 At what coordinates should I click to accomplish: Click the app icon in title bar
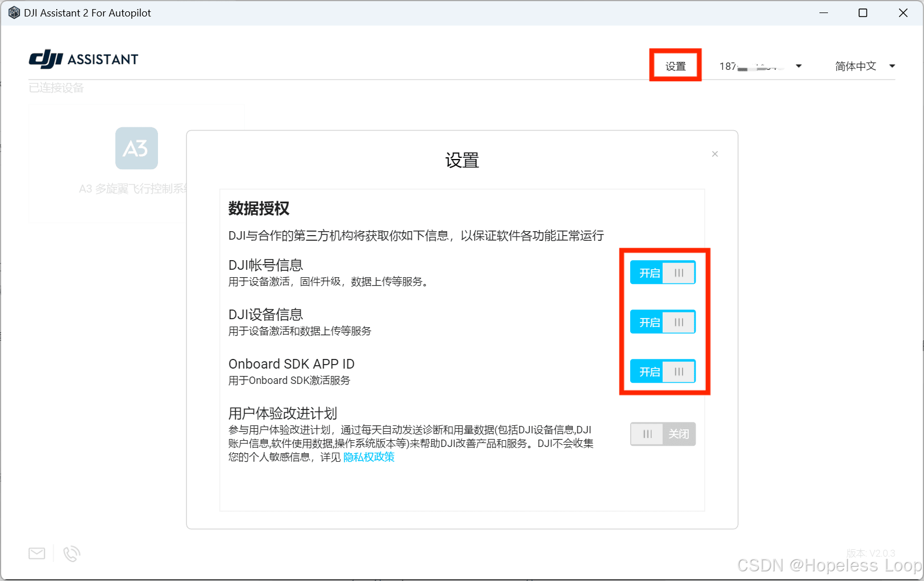click(x=14, y=12)
